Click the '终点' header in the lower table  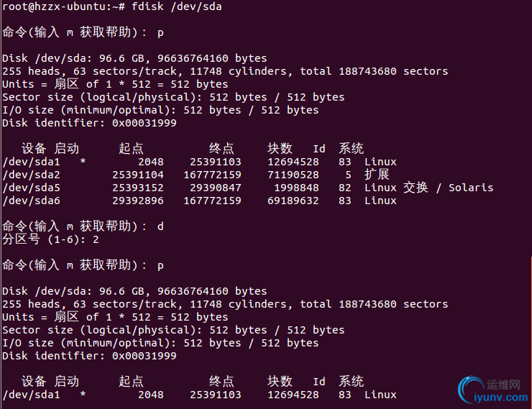222,382
